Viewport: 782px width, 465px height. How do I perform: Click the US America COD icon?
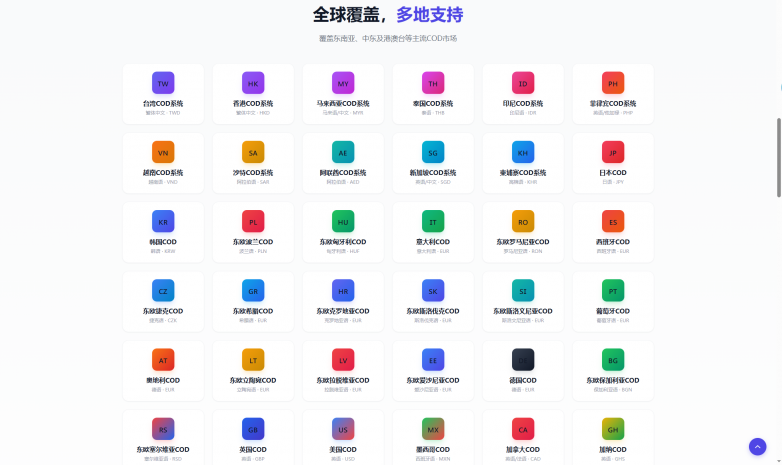coord(343,429)
